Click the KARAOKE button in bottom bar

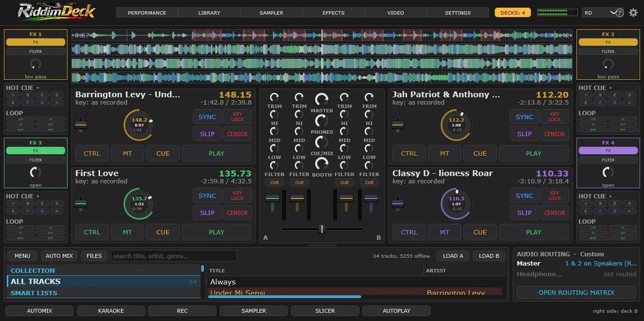click(111, 310)
